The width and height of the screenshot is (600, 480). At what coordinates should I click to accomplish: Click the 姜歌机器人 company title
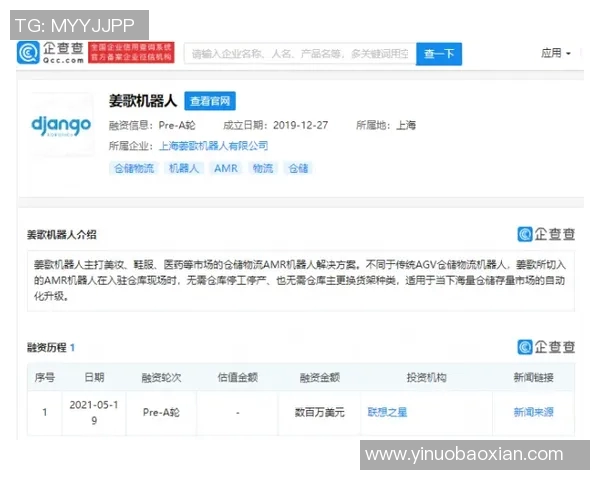pyautogui.click(x=143, y=101)
